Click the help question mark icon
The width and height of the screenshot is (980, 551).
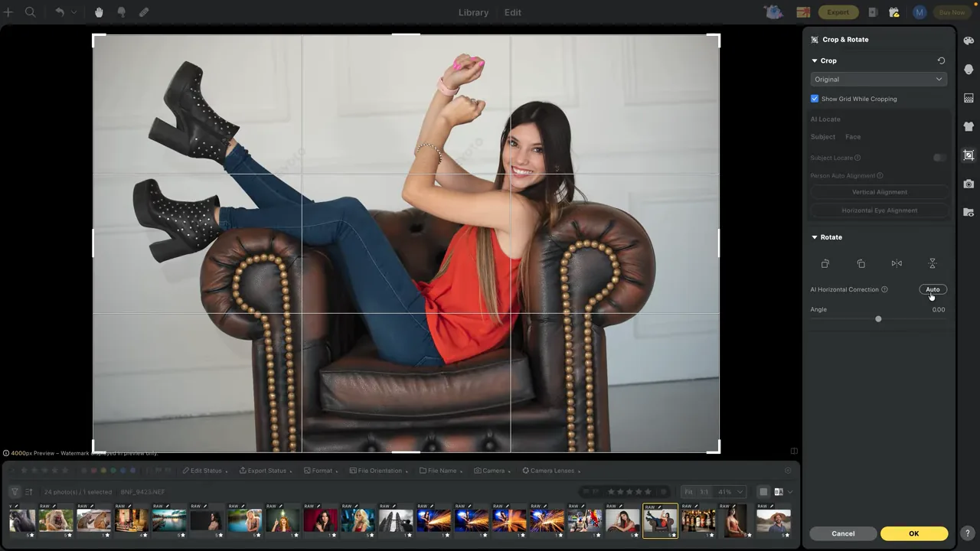(968, 533)
